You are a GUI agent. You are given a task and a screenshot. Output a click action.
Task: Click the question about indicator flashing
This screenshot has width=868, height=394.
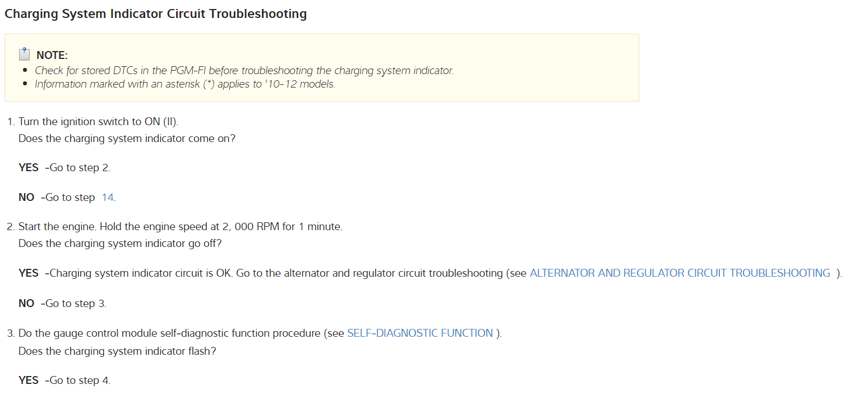click(x=117, y=351)
